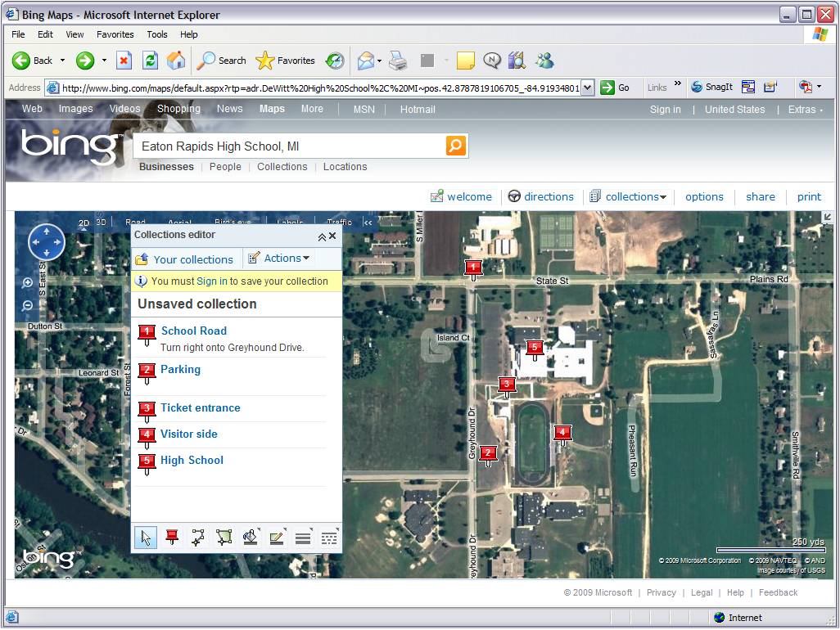840x630 pixels.
Task: Open Visitor side collection item
Action: pos(188,434)
